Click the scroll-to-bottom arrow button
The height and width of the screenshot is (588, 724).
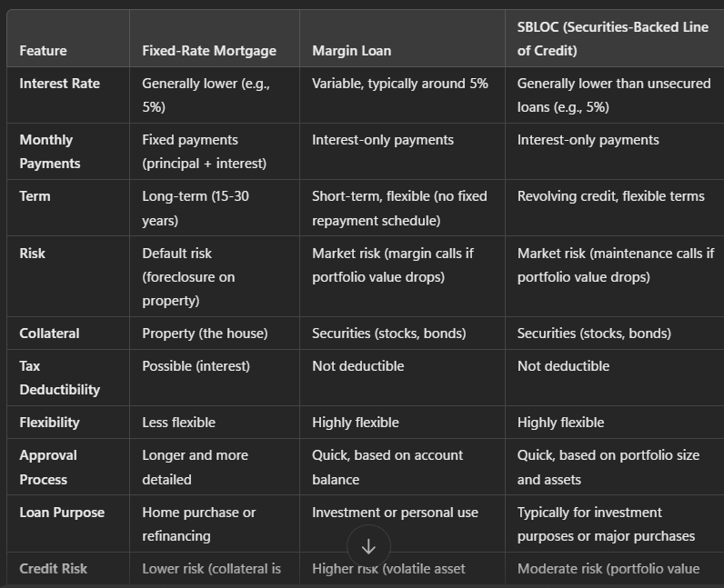(368, 546)
